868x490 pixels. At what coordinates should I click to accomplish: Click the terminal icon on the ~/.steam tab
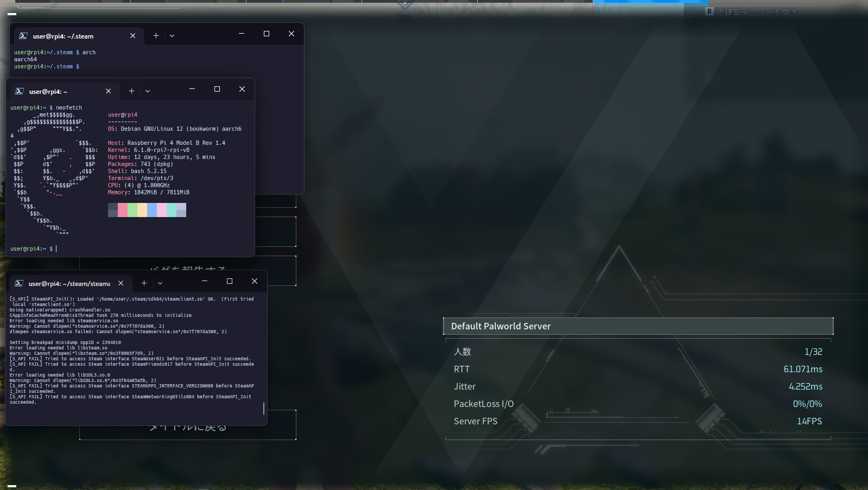23,36
